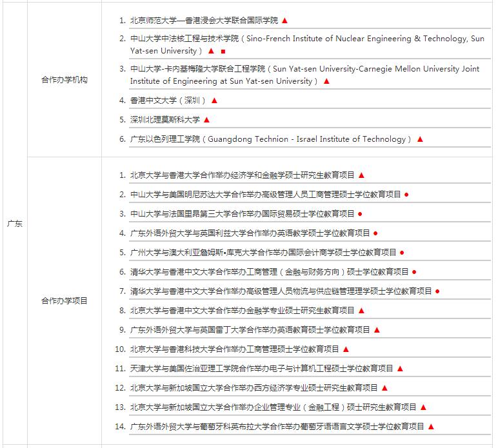Open 广东外语外贸大学与英国雷丁大学 project link
Screen dimensions: 496x448
pyautogui.click(x=250, y=330)
